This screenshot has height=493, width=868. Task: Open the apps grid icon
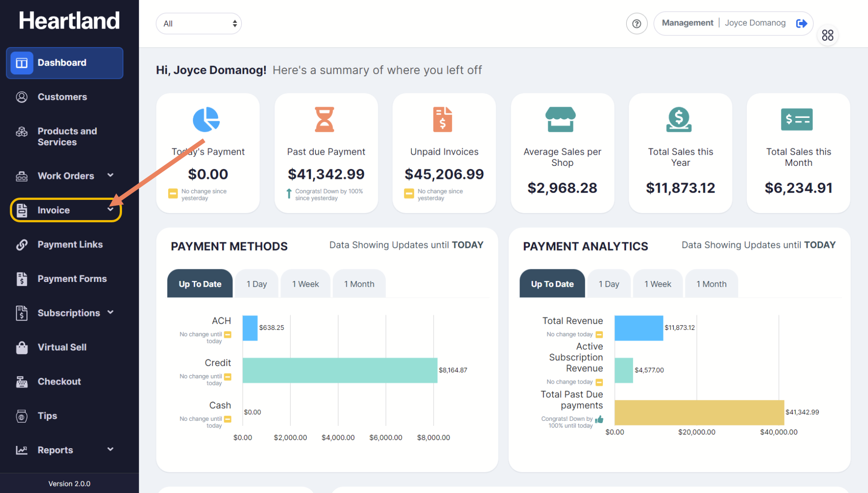tap(828, 35)
